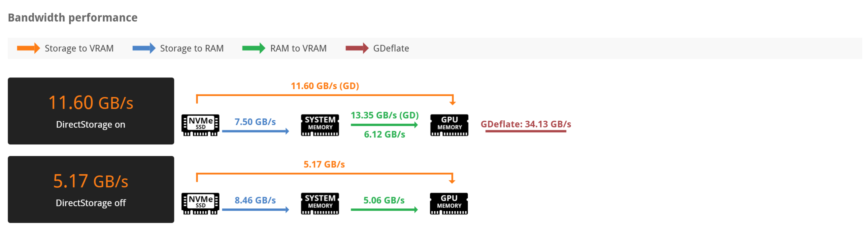
Task: Select the 11.60 GB/s DirectStorage on panel
Action: [x=91, y=111]
